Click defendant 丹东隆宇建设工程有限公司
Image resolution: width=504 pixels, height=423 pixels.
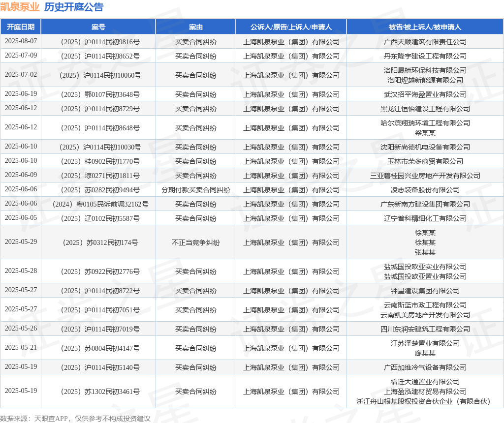tap(425, 56)
